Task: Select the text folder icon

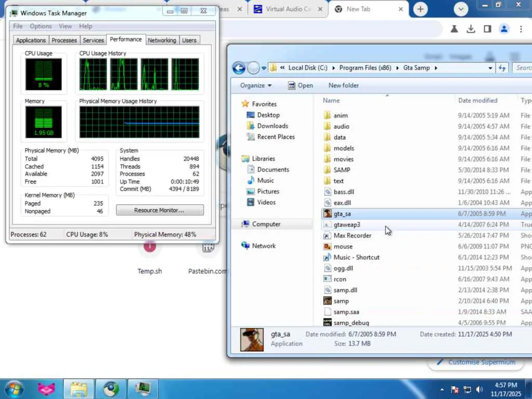Action: click(x=327, y=181)
